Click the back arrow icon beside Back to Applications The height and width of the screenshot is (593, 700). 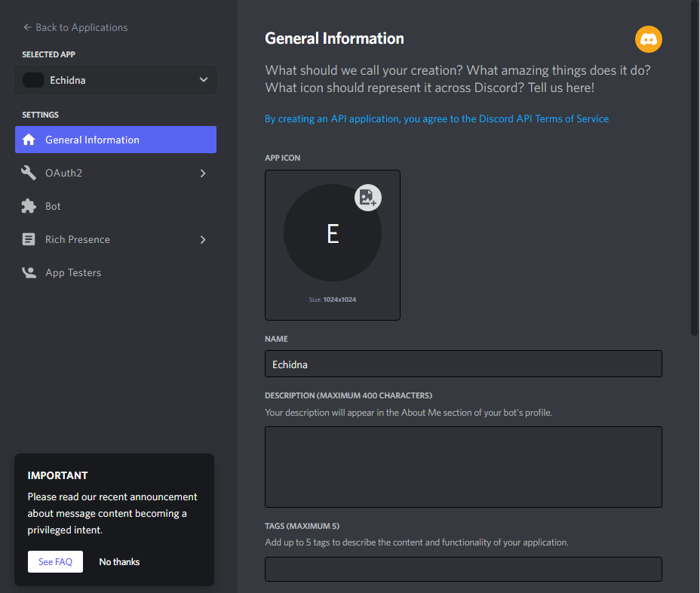27,27
